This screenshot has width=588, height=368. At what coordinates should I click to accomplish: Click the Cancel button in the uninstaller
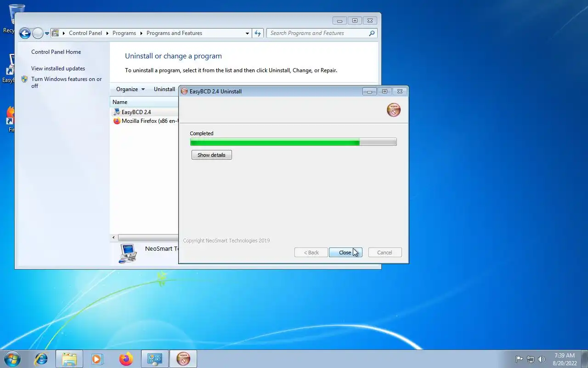[x=385, y=253]
